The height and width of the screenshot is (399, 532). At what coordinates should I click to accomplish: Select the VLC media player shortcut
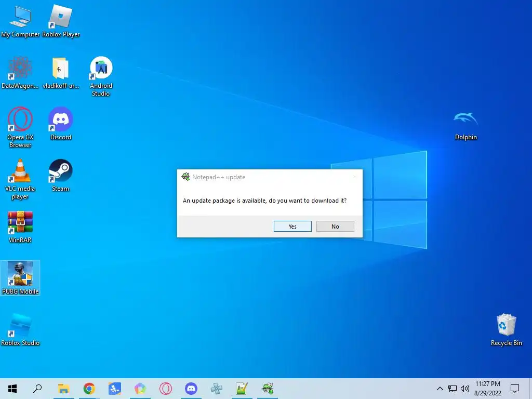point(20,179)
